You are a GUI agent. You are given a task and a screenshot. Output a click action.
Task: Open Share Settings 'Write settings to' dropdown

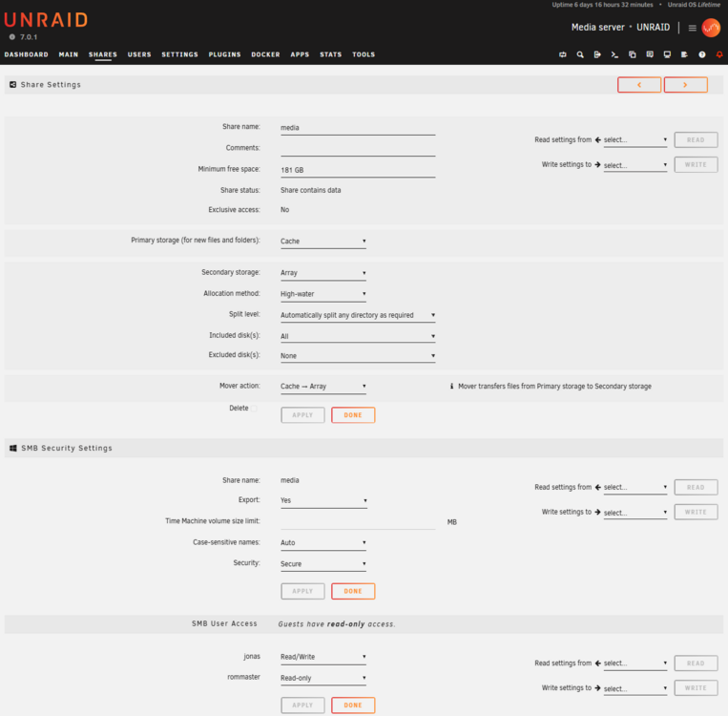click(x=635, y=165)
